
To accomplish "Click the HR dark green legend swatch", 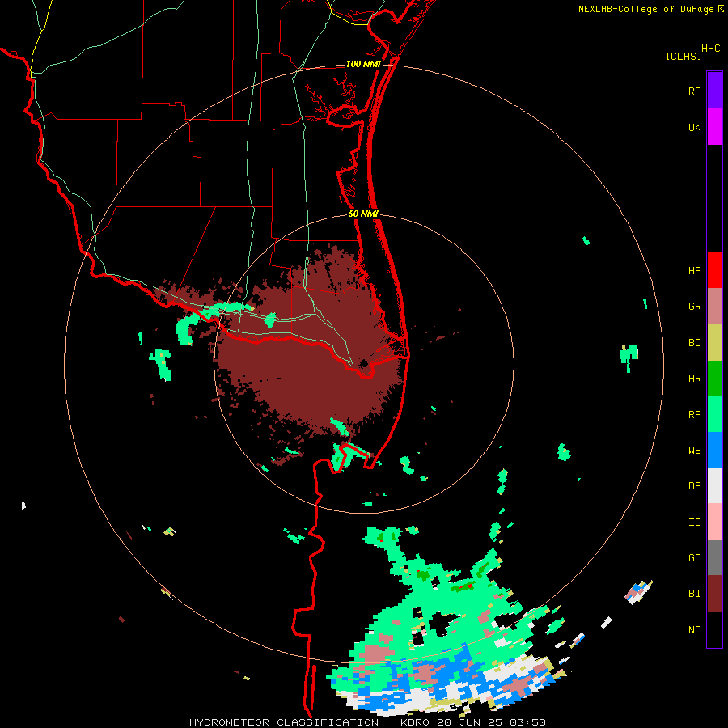I will (x=714, y=378).
